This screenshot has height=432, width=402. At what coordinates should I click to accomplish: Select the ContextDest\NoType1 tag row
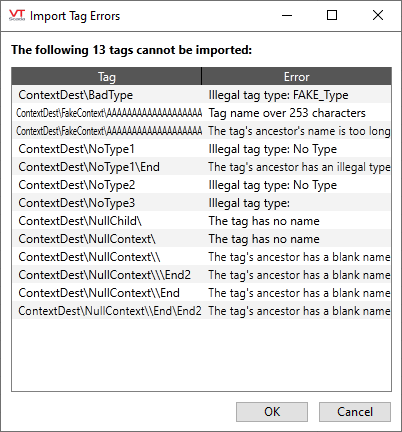[201, 149]
